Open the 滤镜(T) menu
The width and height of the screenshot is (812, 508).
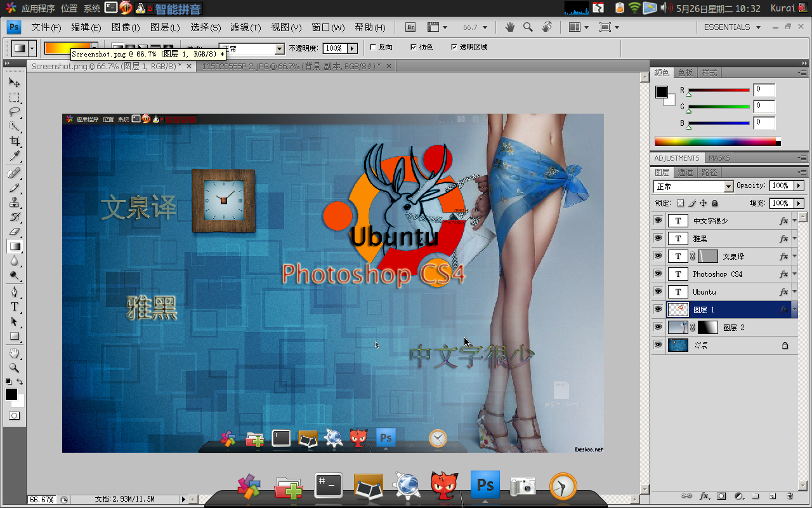[246, 27]
